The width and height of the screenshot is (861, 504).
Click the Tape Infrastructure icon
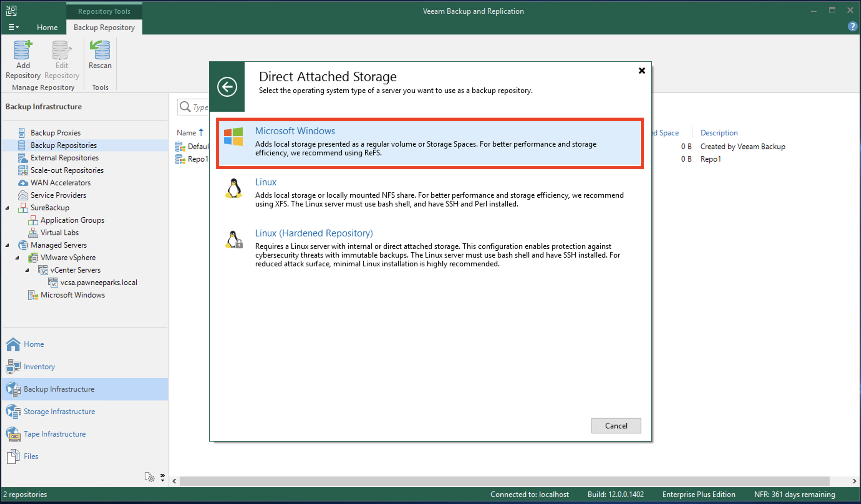pyautogui.click(x=13, y=434)
